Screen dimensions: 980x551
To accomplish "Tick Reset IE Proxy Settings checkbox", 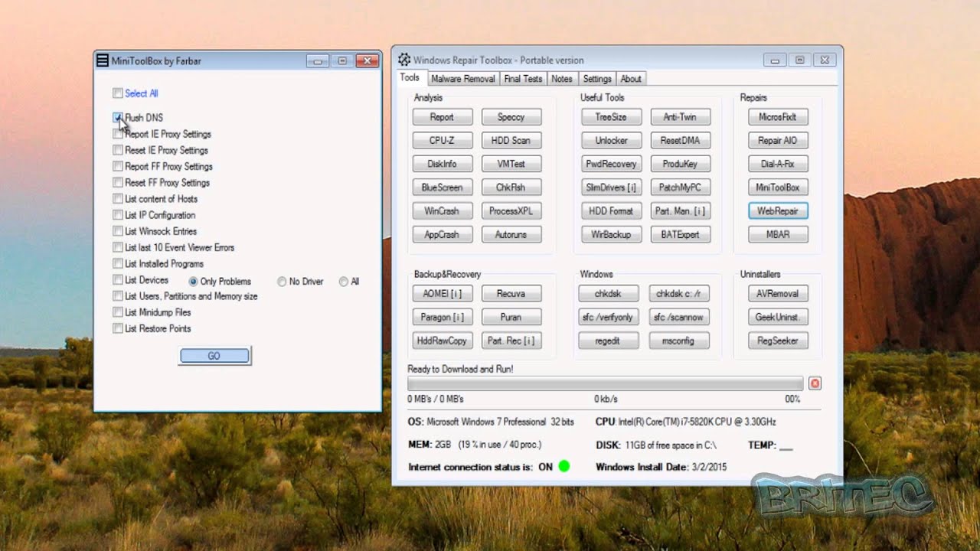I will point(117,150).
